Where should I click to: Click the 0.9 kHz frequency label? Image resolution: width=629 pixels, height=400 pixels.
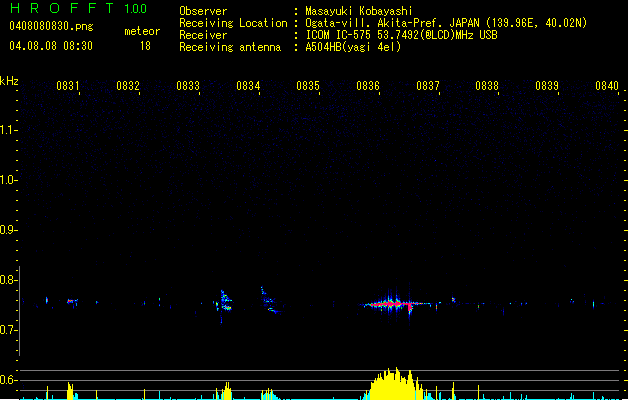(9, 230)
